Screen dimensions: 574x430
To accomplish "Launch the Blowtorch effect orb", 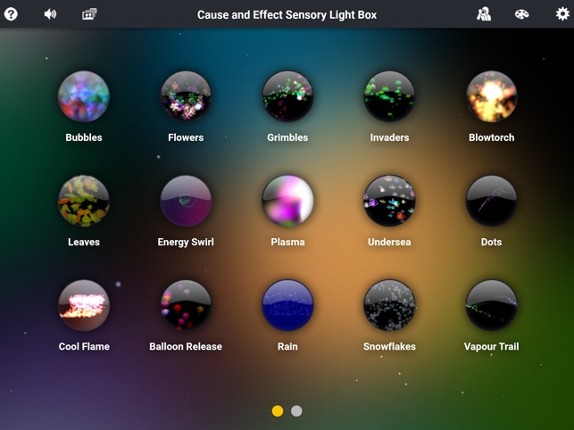I will (x=492, y=96).
